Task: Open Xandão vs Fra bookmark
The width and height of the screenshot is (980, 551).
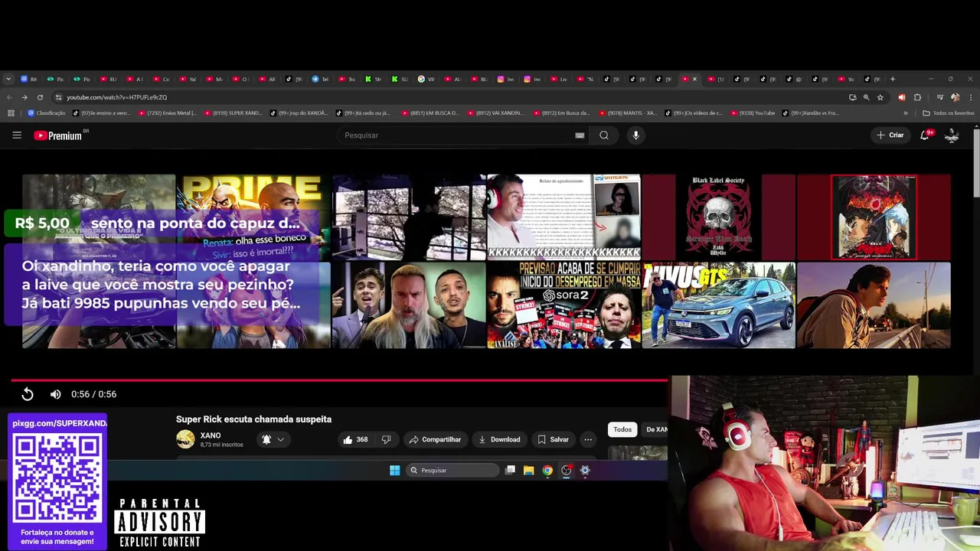Action: tap(810, 113)
